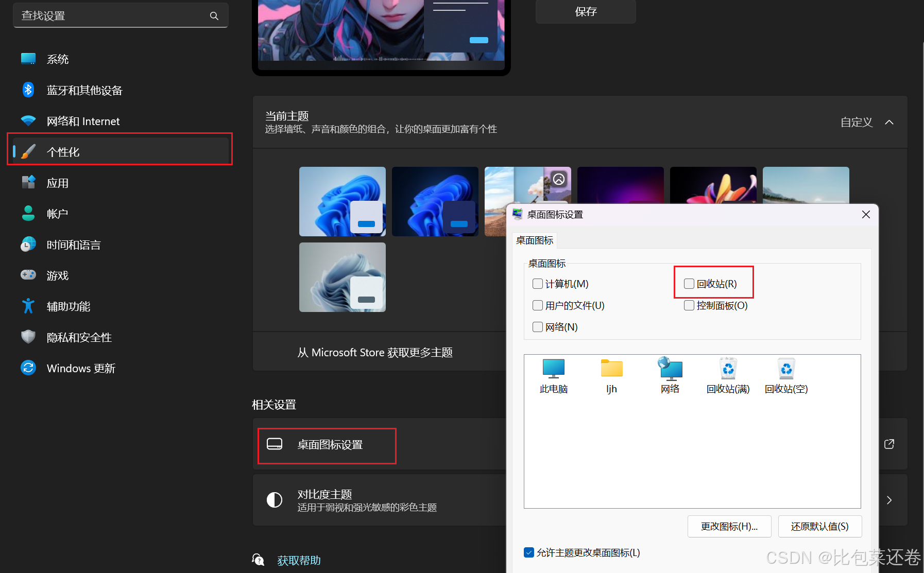Click the Windows Update sync icon
Image resolution: width=924 pixels, height=573 pixels.
click(28, 368)
